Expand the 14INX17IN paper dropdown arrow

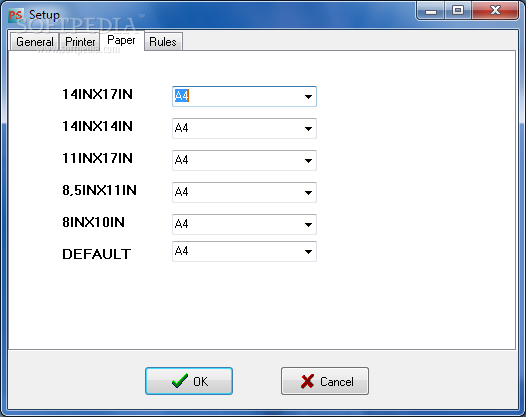point(308,97)
